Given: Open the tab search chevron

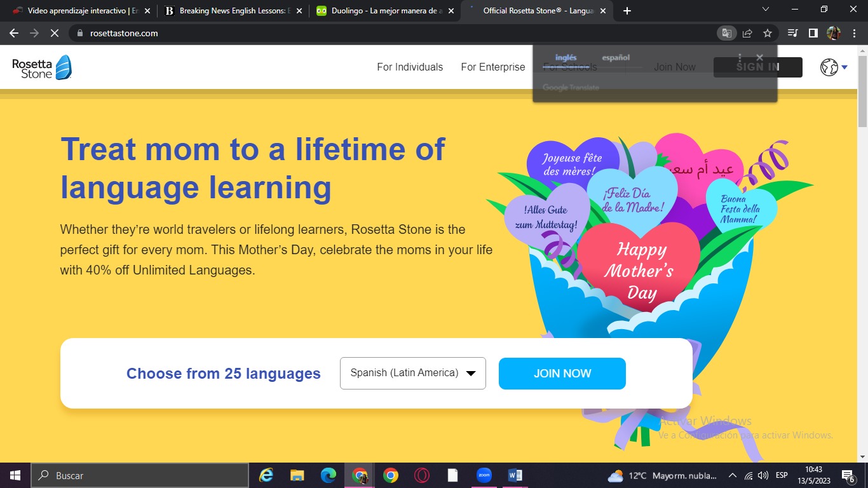Looking at the screenshot, I should 765,10.
